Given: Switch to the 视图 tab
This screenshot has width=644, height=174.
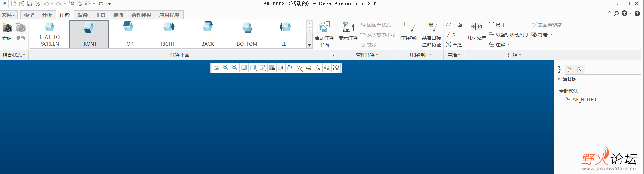Looking at the screenshot, I should click(118, 15).
